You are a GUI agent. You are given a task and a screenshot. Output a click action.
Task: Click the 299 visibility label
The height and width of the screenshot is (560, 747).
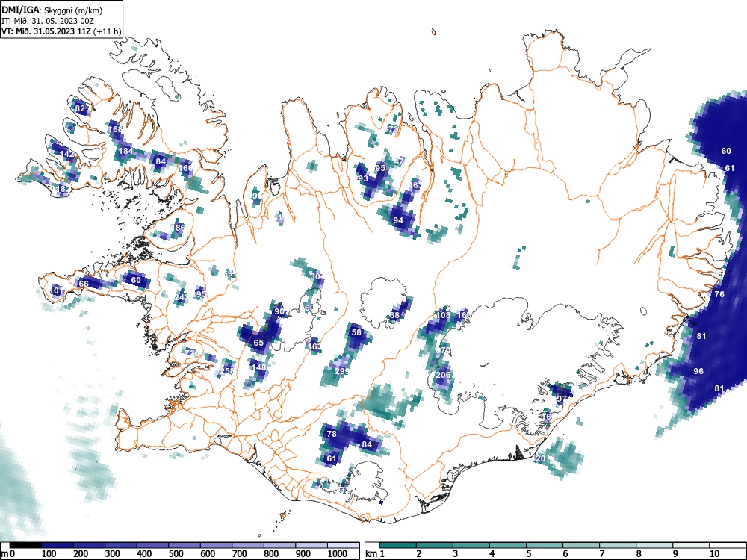pos(341,371)
